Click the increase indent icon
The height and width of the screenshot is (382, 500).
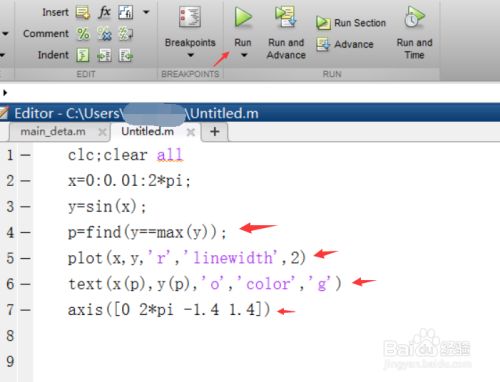(x=104, y=55)
